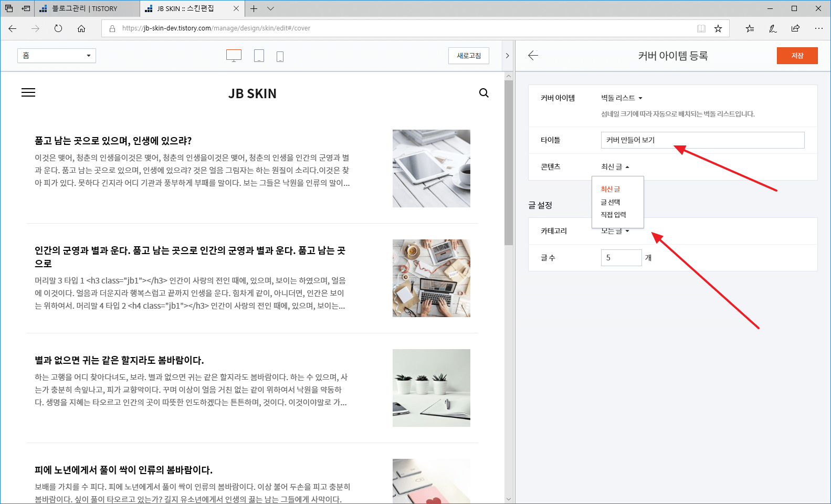Viewport: 831px width, 504px height.
Task: Open the favorites hub icon
Action: [750, 28]
